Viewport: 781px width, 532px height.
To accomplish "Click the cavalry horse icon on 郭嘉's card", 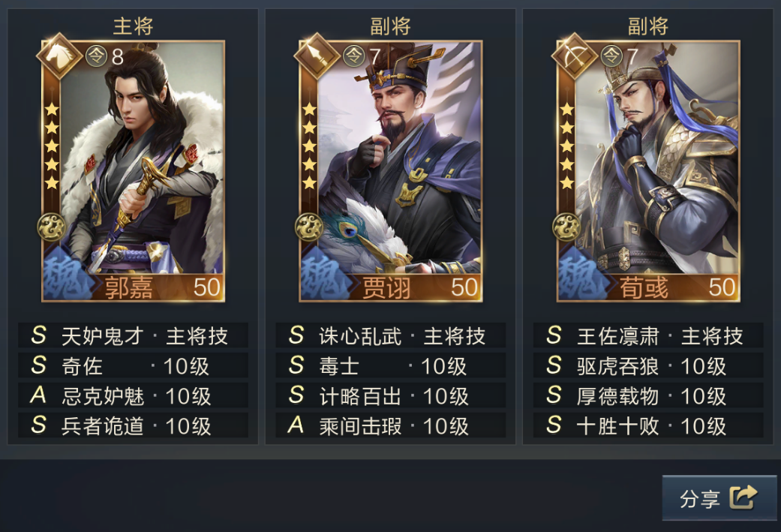I will pos(59,56).
